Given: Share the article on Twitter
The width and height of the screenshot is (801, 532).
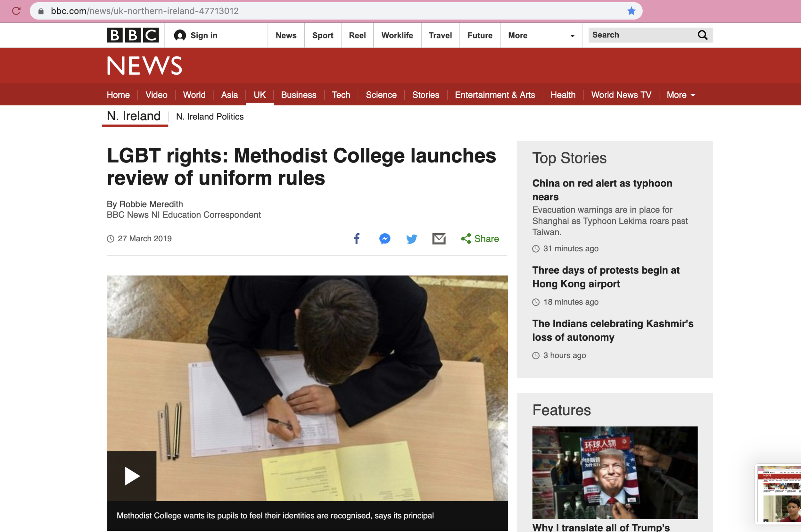Looking at the screenshot, I should click(411, 239).
